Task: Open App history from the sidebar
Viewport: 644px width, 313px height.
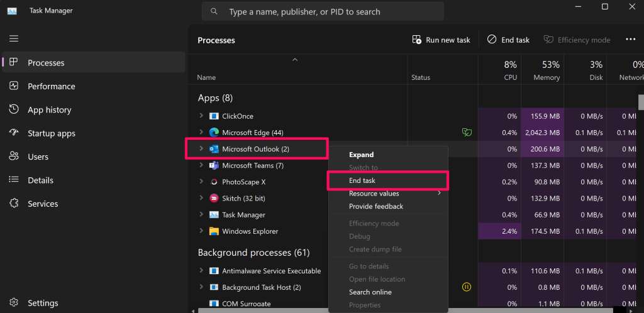Action: coord(49,110)
